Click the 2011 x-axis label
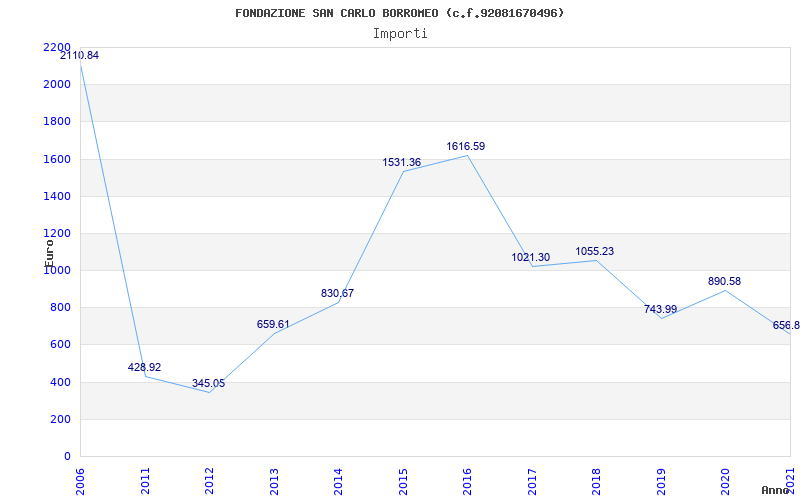The width and height of the screenshot is (800, 500). [145, 481]
